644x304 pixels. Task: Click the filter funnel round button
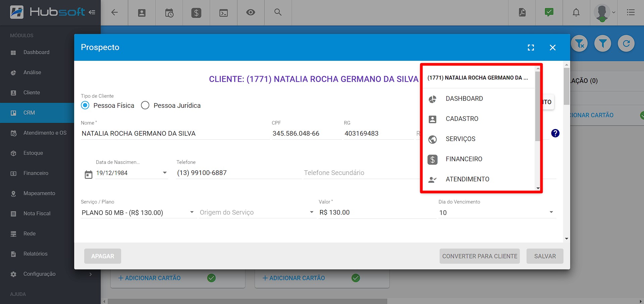603,43
